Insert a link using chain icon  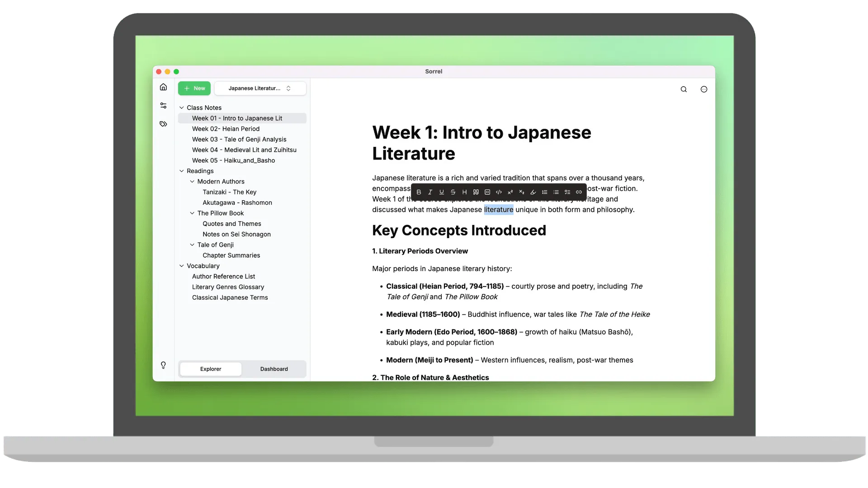(579, 192)
